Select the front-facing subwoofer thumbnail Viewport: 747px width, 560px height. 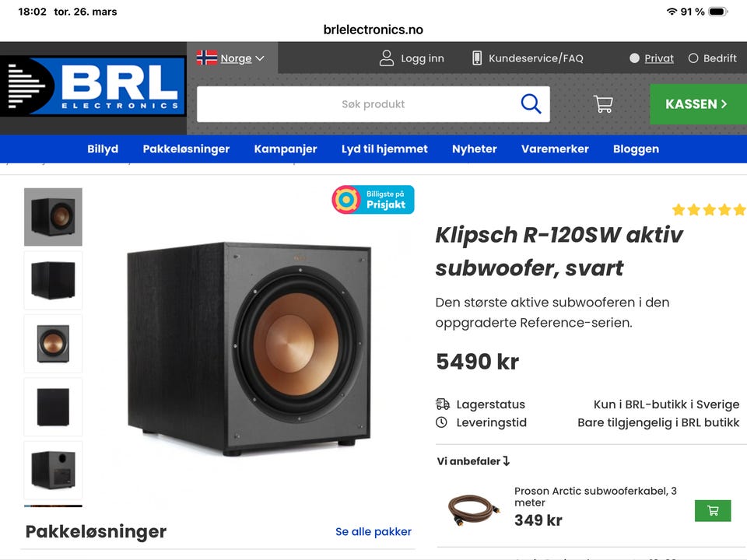54,343
